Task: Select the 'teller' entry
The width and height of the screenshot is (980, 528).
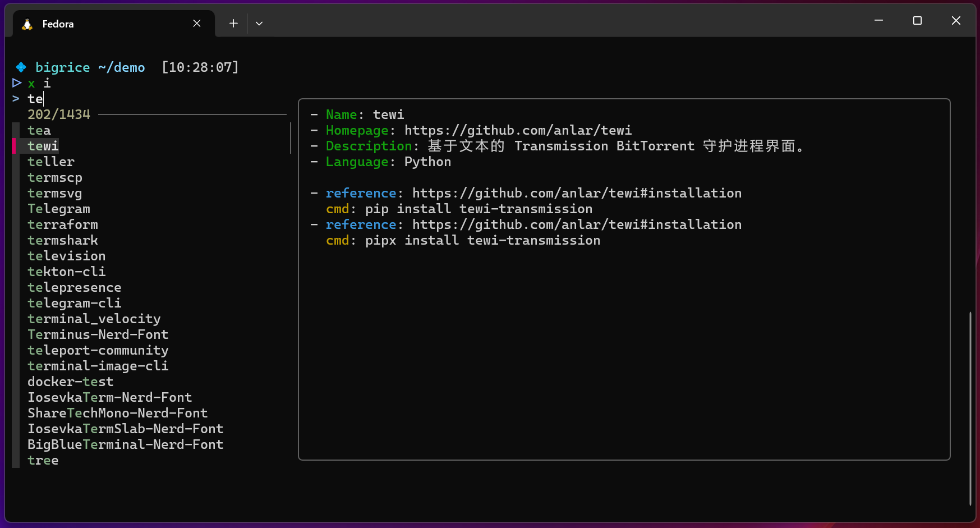Action: click(x=51, y=162)
